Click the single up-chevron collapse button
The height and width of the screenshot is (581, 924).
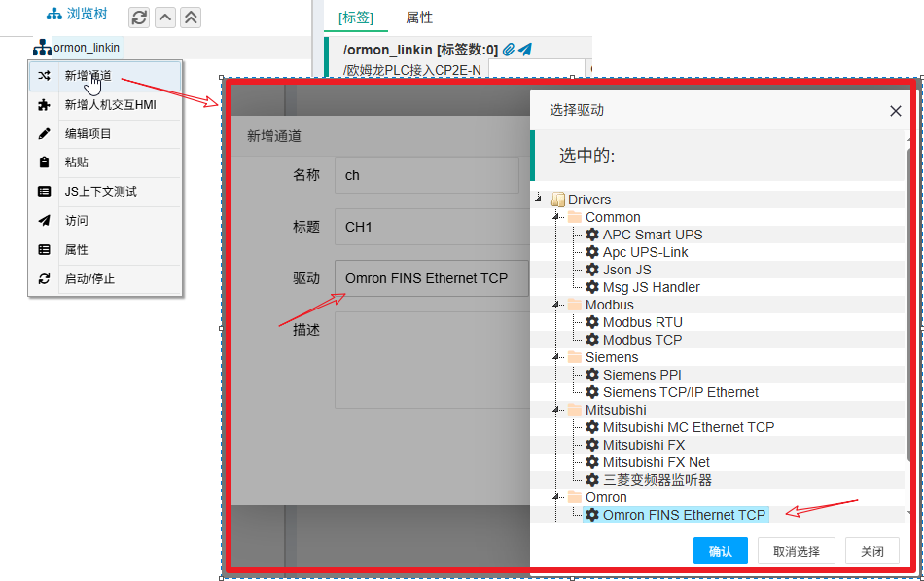click(x=165, y=18)
